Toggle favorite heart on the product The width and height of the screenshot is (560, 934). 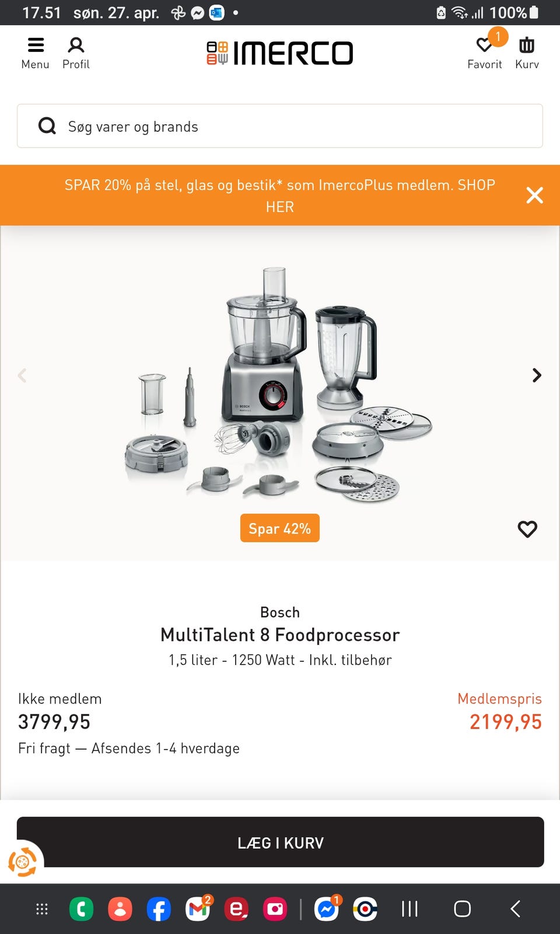click(527, 529)
